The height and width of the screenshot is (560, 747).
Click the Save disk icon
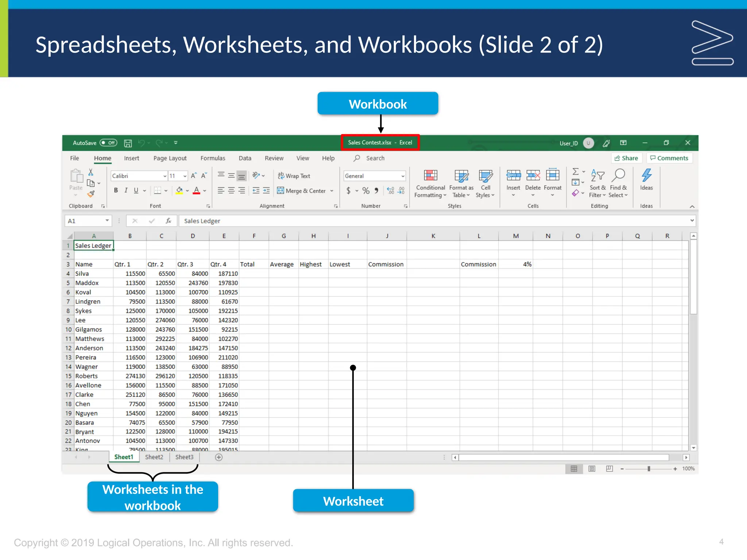128,143
